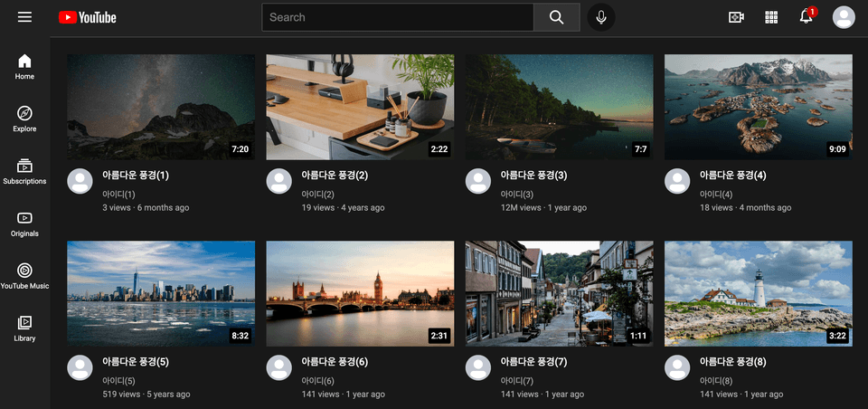The width and height of the screenshot is (868, 409).
Task: Open video title 아름다운 풍경(5)
Action: 136,362
